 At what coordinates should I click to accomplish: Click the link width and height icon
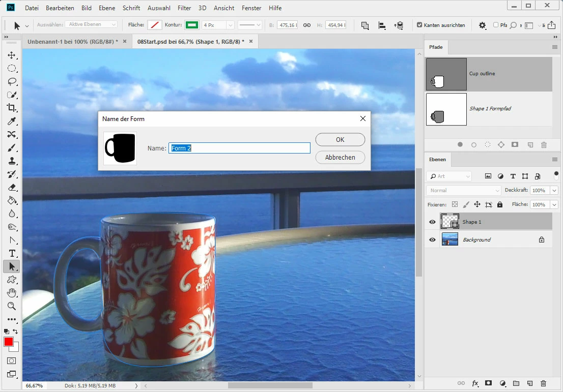[x=307, y=25]
